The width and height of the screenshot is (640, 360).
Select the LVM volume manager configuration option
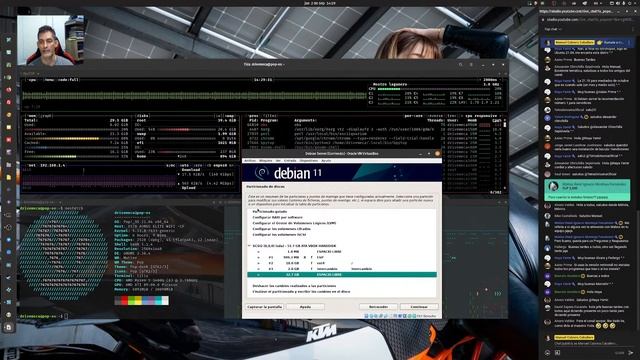294,223
